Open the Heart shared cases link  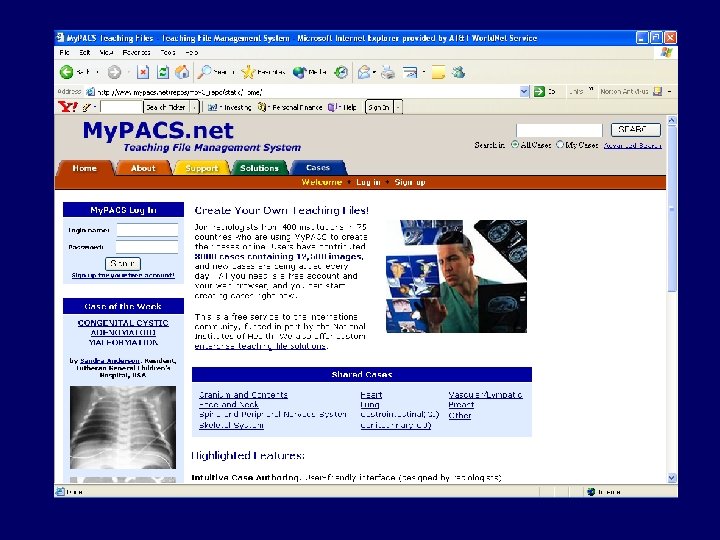pos(371,394)
